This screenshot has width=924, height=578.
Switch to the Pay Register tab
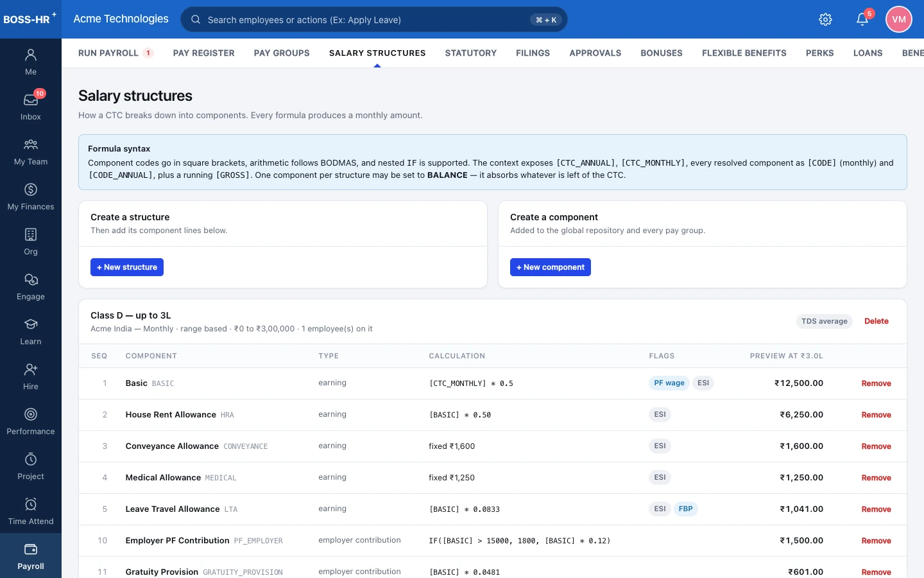coord(203,53)
